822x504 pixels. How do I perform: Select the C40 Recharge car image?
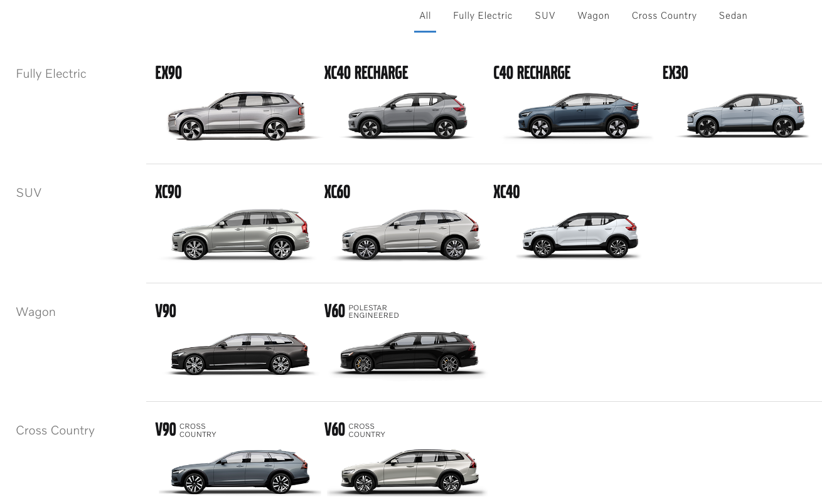coord(577,116)
